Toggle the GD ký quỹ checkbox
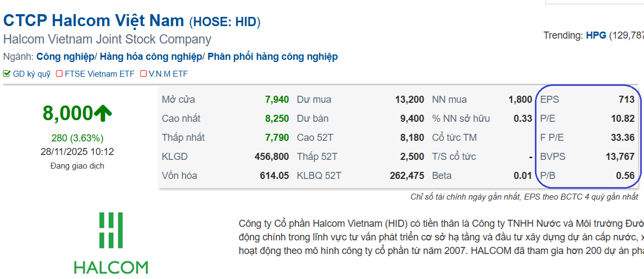 [x=7, y=74]
